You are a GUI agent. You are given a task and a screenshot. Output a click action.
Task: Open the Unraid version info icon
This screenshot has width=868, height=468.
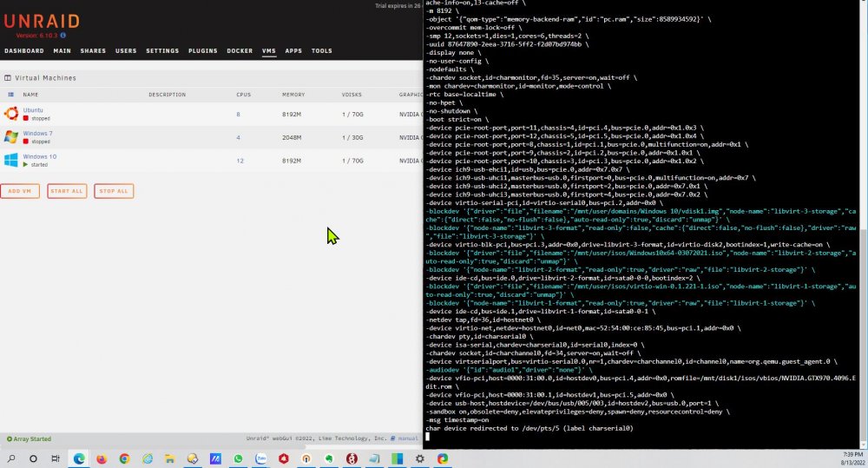pos(63,36)
